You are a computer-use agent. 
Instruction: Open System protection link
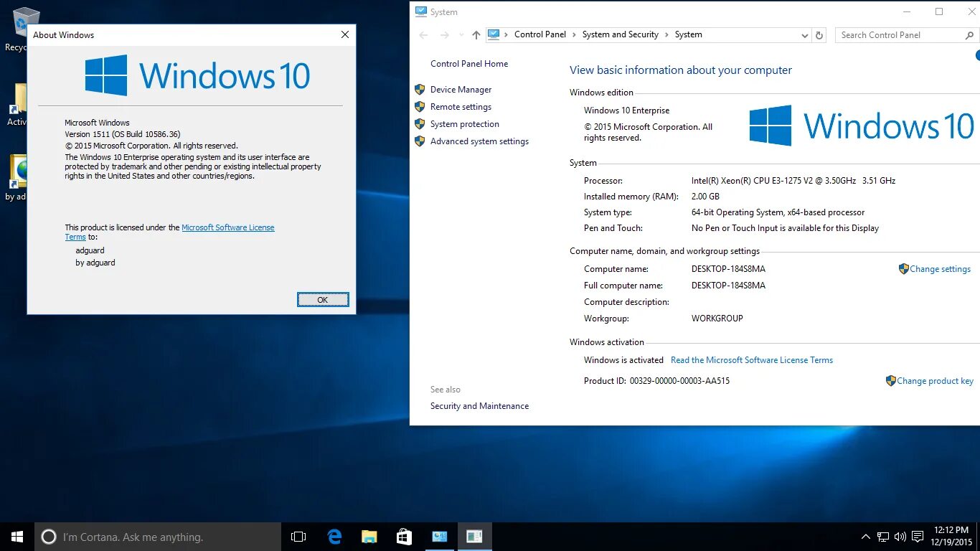tap(465, 124)
